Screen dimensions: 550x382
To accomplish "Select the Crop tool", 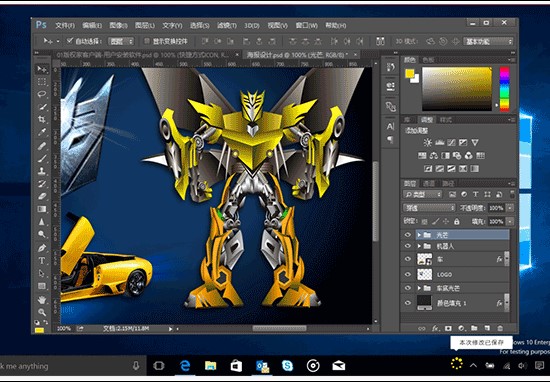I will 42,119.
